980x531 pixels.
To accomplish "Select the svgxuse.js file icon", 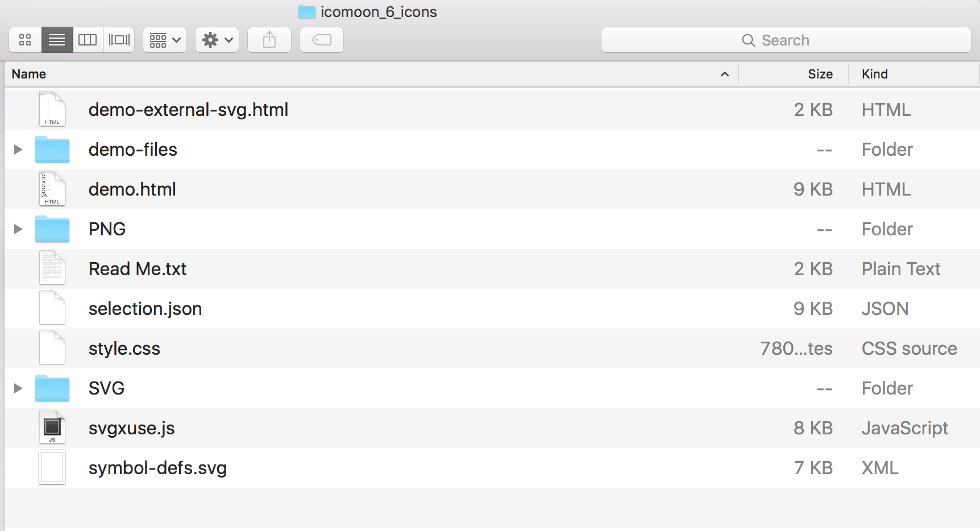I will [52, 428].
